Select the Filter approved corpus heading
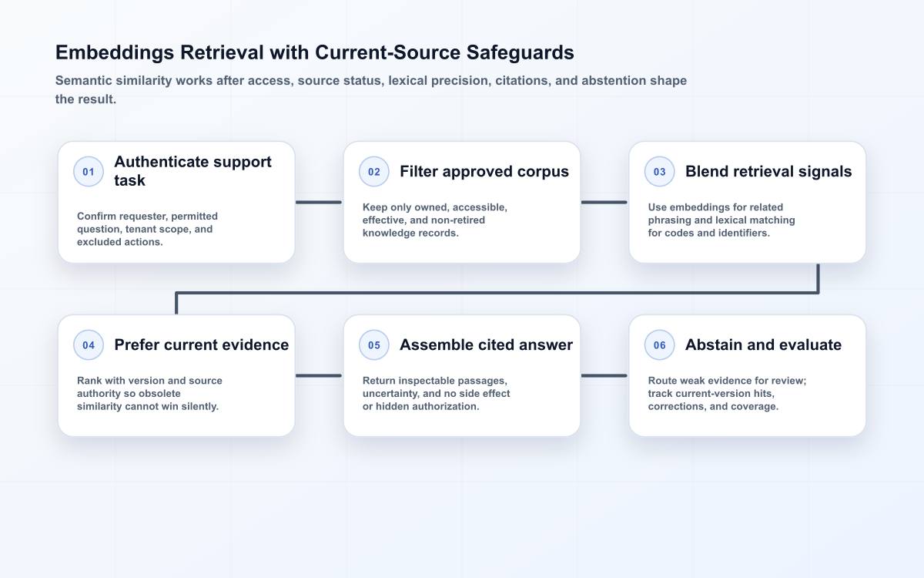The height and width of the screenshot is (578, 924). 484,172
